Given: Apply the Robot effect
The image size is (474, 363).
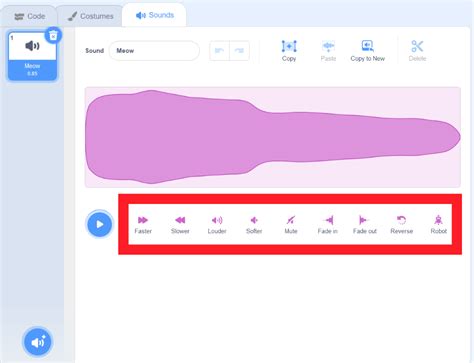Looking at the screenshot, I should pyautogui.click(x=439, y=224).
